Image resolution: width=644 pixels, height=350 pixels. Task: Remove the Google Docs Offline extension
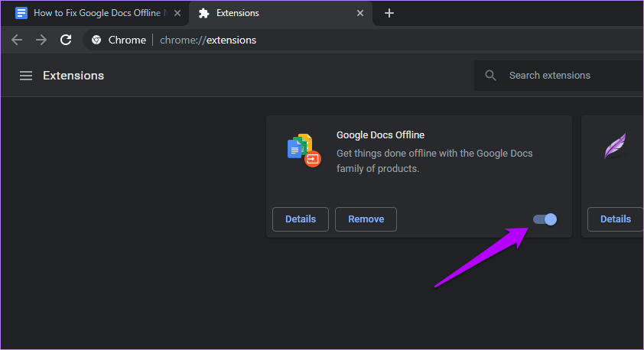click(366, 219)
